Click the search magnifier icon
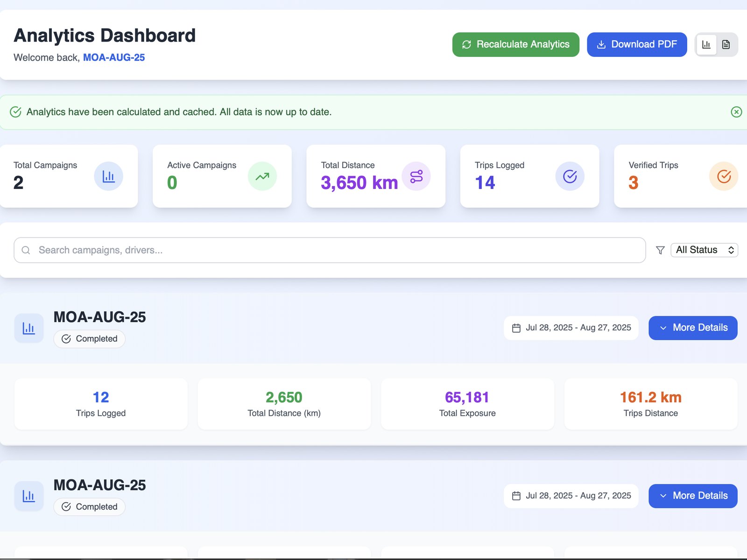The width and height of the screenshot is (747, 560). tap(26, 250)
